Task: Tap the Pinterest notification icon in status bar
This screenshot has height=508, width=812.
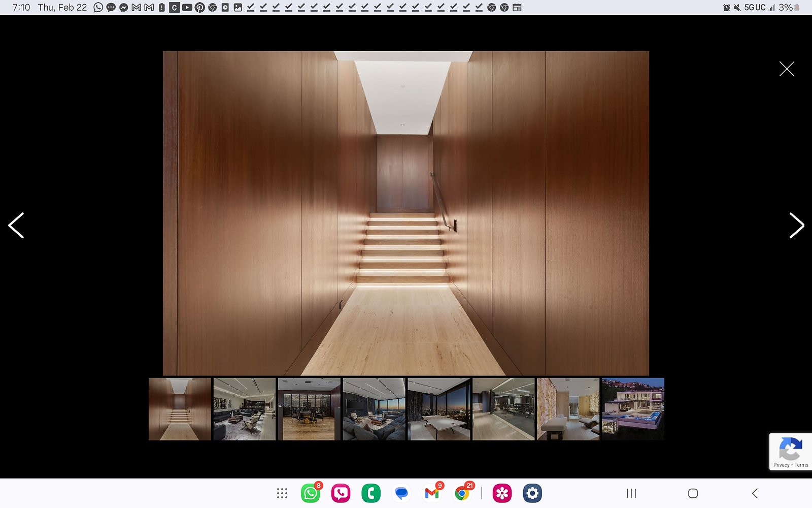Action: point(200,8)
